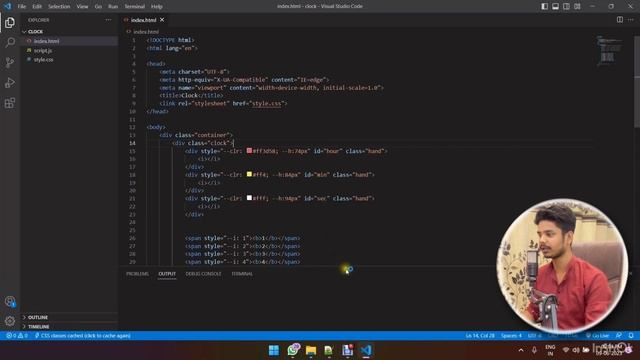
Task: Open File Explorer from the taskbar
Action: 311,350
